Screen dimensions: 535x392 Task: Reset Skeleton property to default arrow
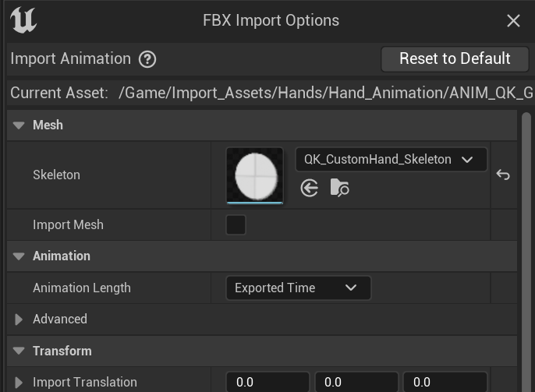pos(503,175)
